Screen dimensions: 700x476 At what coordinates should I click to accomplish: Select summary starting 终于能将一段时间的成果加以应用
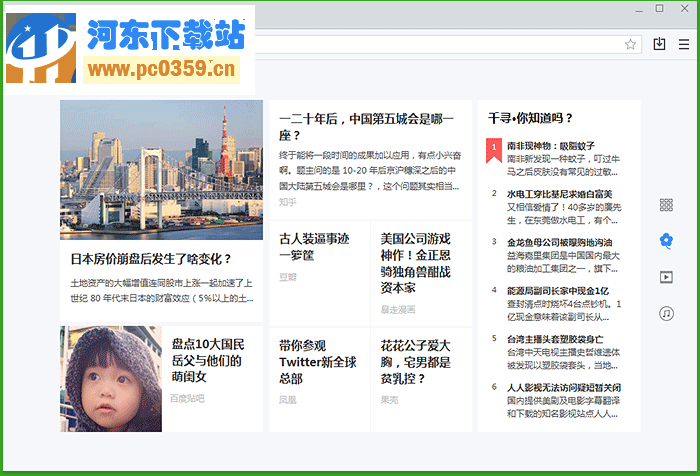370,171
